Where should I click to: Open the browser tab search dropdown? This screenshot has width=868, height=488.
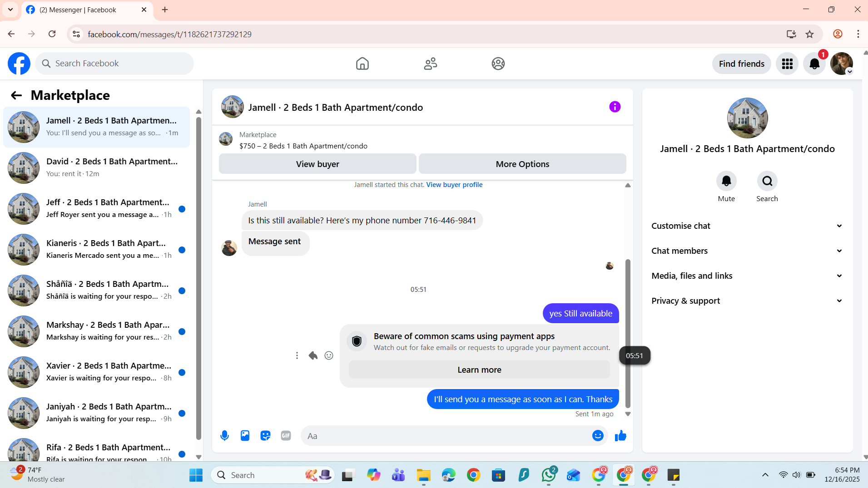click(10, 10)
